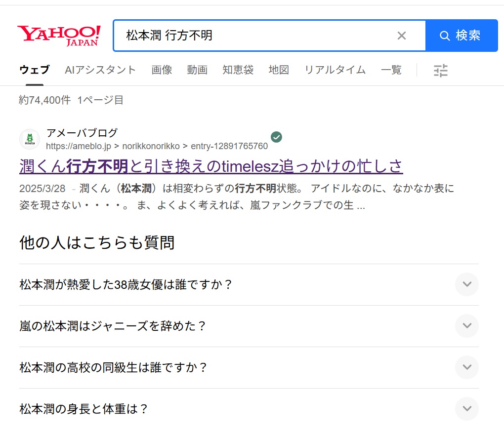Switch to the 画像 tab
The height and width of the screenshot is (436, 504).
(x=162, y=70)
